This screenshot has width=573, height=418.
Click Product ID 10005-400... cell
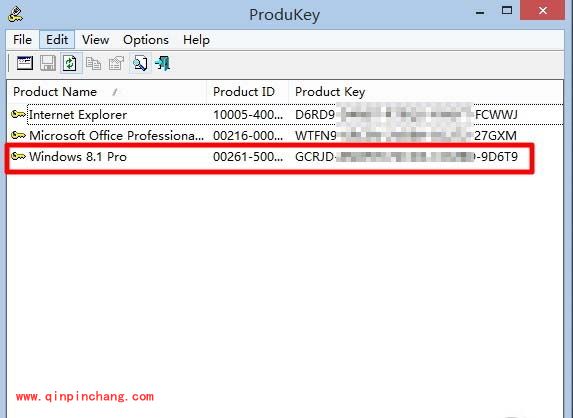pyautogui.click(x=248, y=115)
